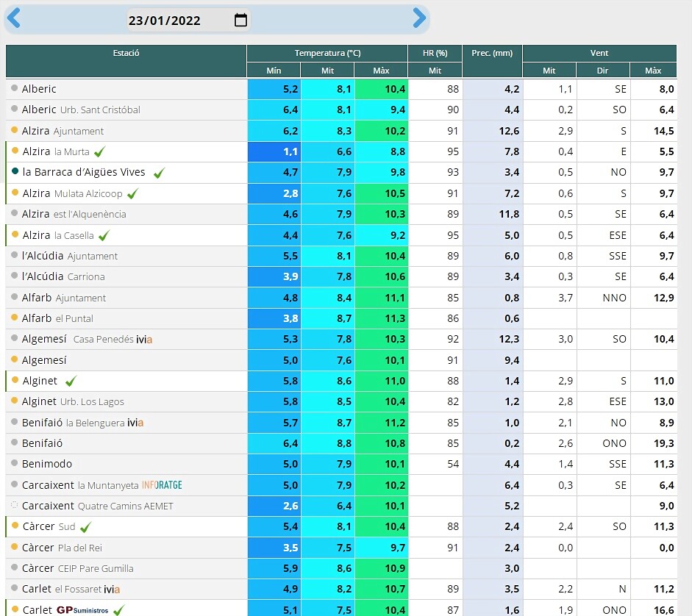Sort by temperature Mit column header
Image resolution: width=692 pixels, height=616 pixels.
pos(327,70)
